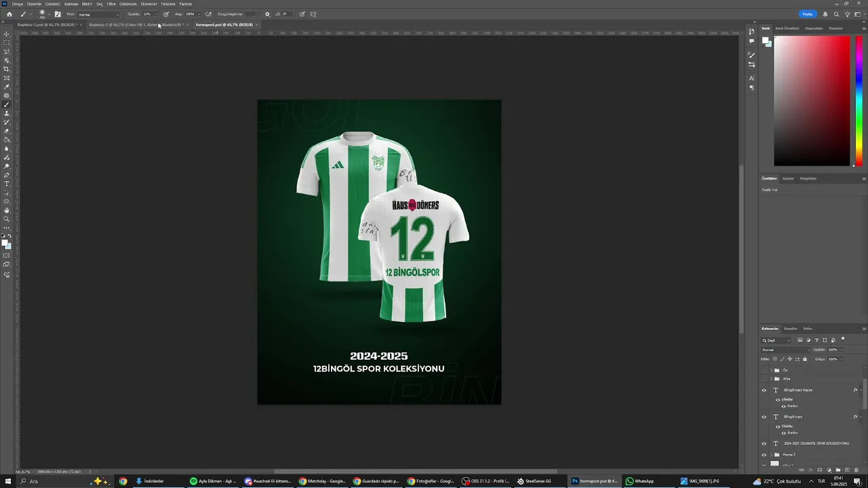
Task: Click the link layers icon
Action: click(802, 470)
